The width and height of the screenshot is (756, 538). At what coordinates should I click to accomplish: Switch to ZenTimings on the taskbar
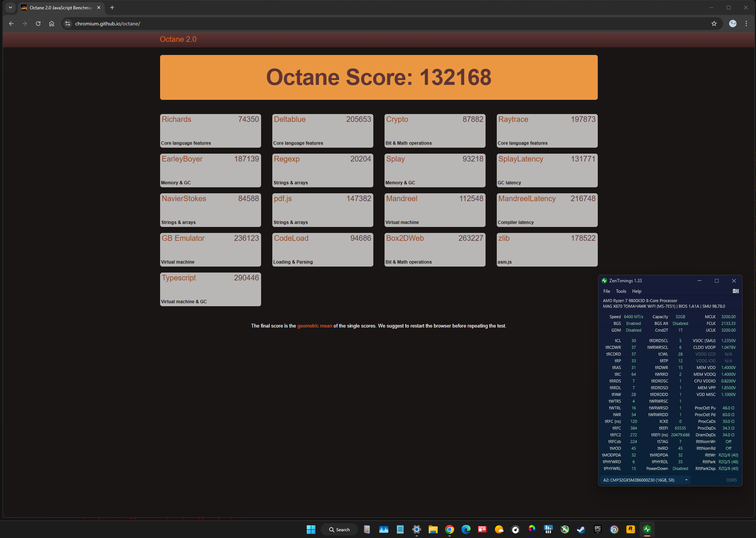tap(647, 529)
